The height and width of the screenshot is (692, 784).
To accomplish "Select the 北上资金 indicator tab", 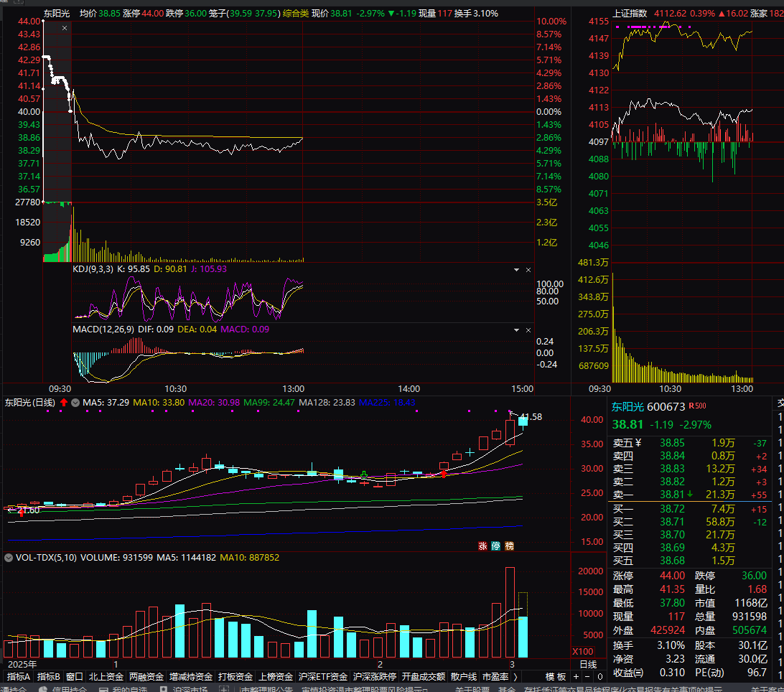I will [x=106, y=676].
